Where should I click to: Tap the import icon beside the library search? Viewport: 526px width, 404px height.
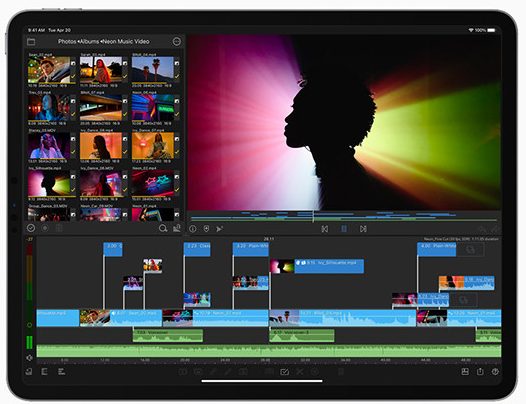click(x=177, y=228)
